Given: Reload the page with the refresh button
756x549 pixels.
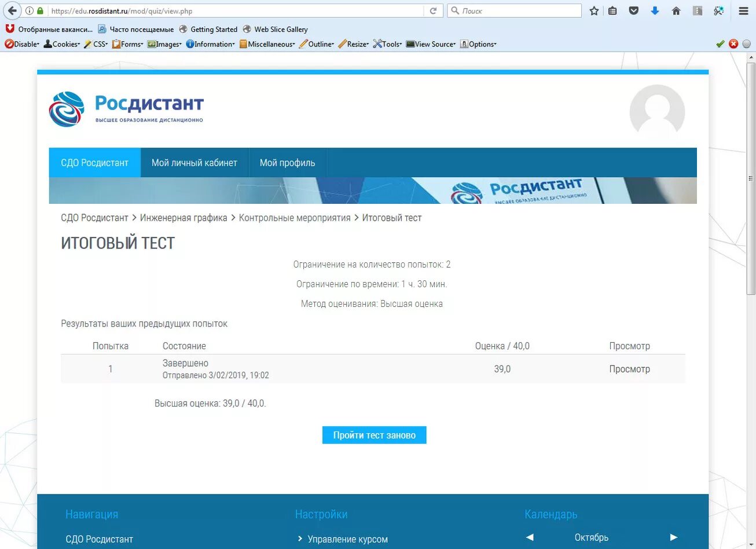Looking at the screenshot, I should click(x=433, y=11).
